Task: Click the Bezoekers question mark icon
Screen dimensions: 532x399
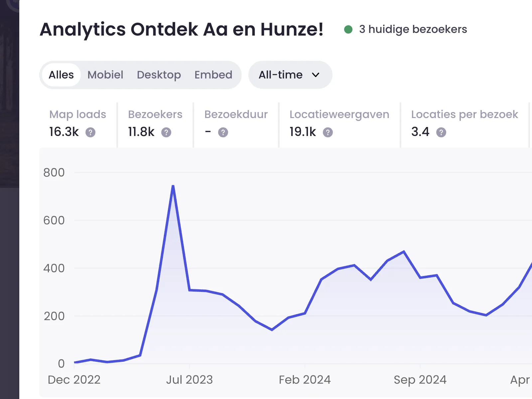Action: (x=166, y=132)
